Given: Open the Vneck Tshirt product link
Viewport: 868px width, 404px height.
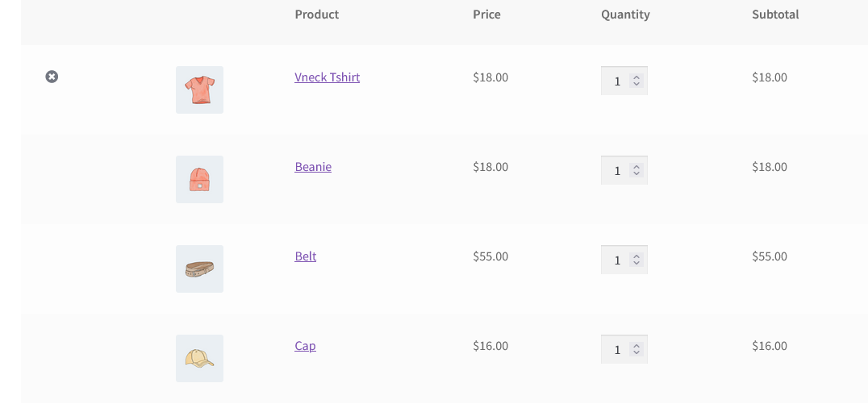Looking at the screenshot, I should pos(328,77).
